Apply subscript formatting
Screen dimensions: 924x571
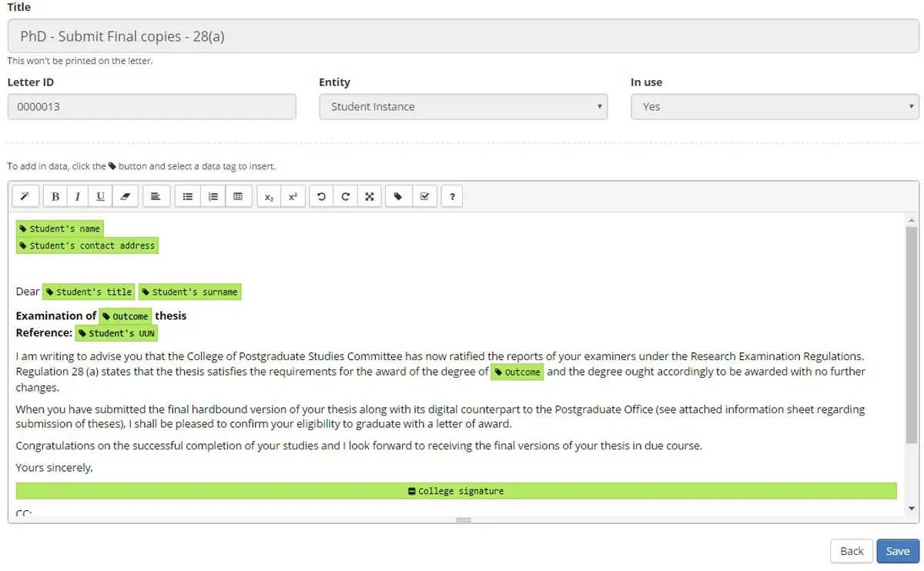click(269, 197)
